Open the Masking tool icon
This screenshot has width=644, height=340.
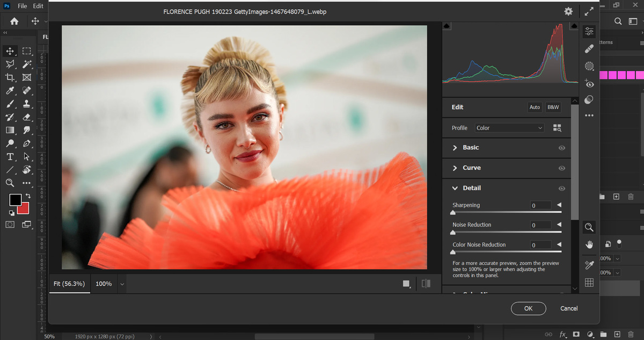589,66
